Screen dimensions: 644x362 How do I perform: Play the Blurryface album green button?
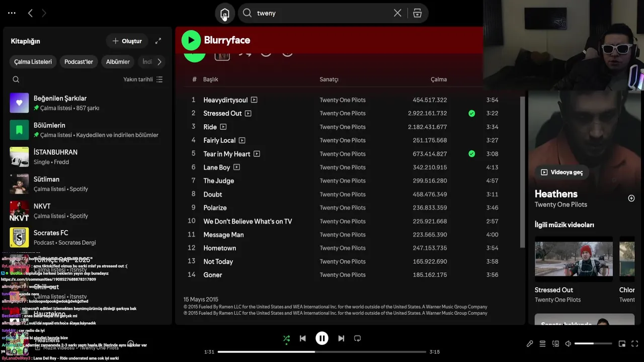tap(191, 40)
